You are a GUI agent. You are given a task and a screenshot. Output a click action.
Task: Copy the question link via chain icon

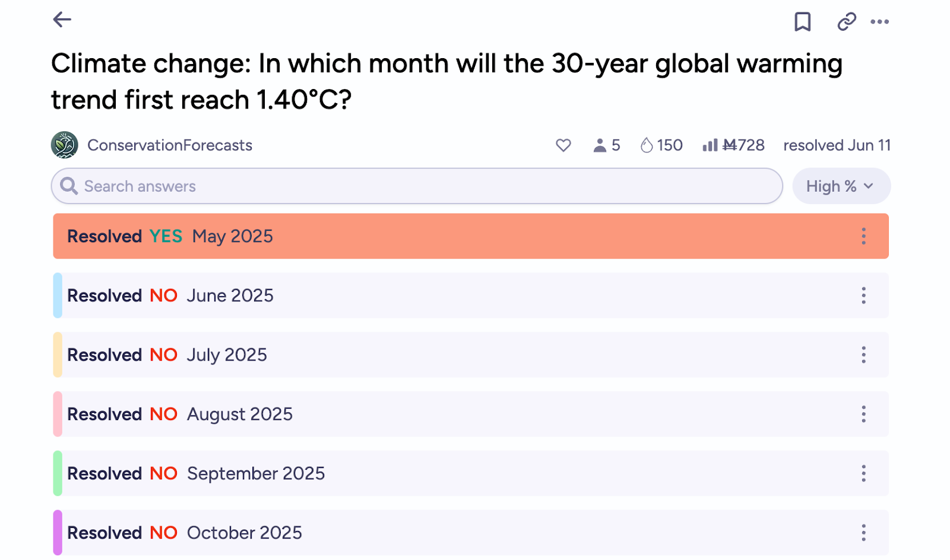click(x=846, y=22)
